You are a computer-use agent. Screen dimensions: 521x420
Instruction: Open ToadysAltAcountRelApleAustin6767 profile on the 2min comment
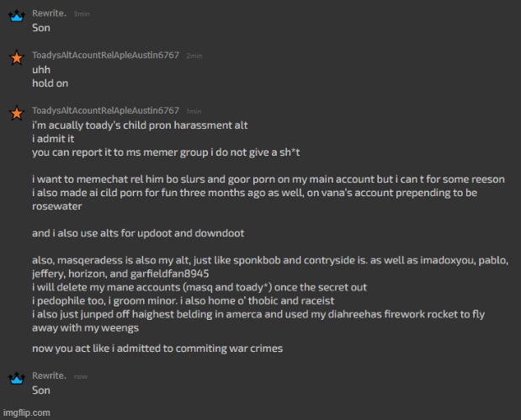105,55
